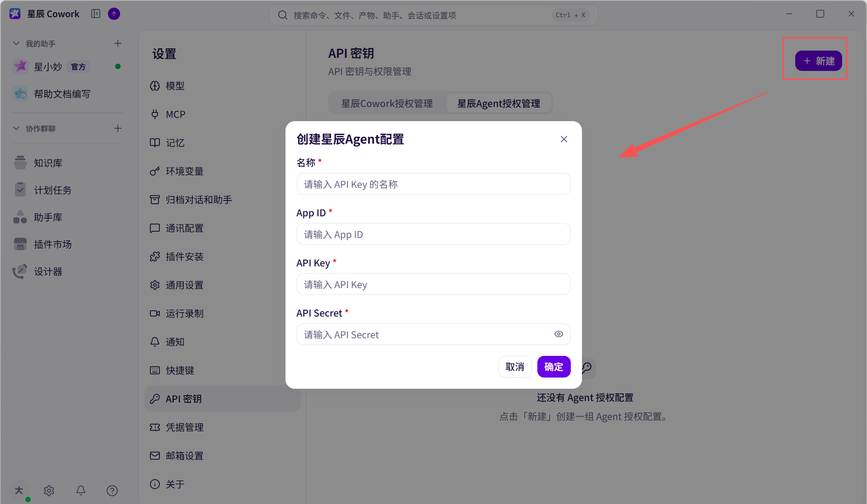Open the 星小妙 official assistant chat
Image resolution: width=867 pixels, height=504 pixels.
(x=68, y=67)
